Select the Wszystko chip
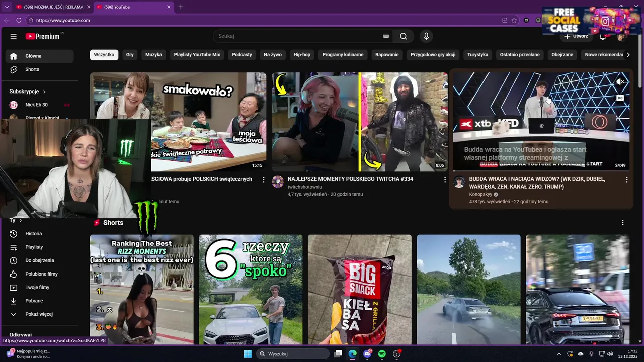Image resolution: width=644 pixels, height=362 pixels. point(104,55)
